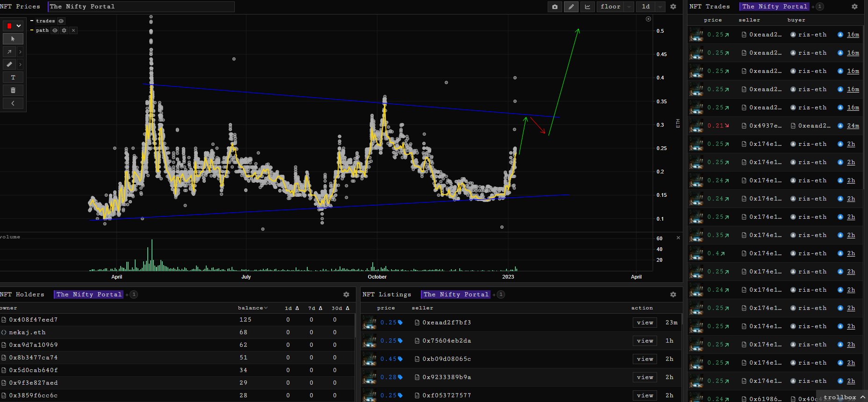
Task: Open the 24m trade time link
Action: pos(853,126)
